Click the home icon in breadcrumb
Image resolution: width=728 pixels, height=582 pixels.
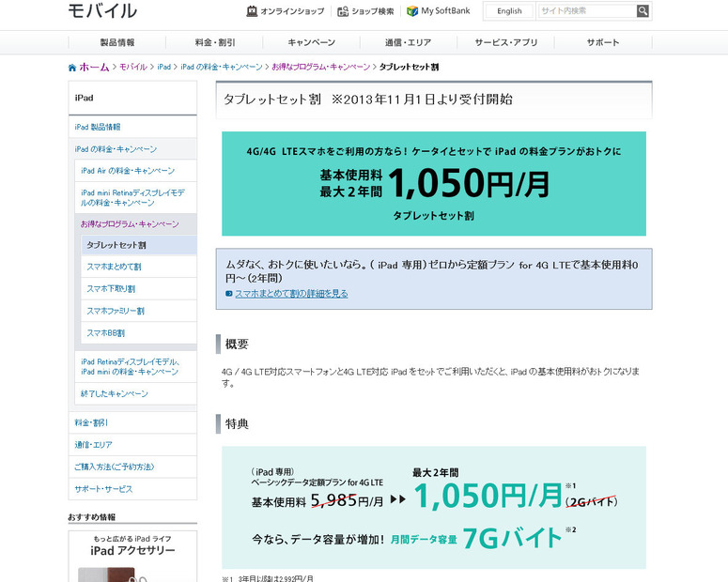pyautogui.click(x=72, y=68)
